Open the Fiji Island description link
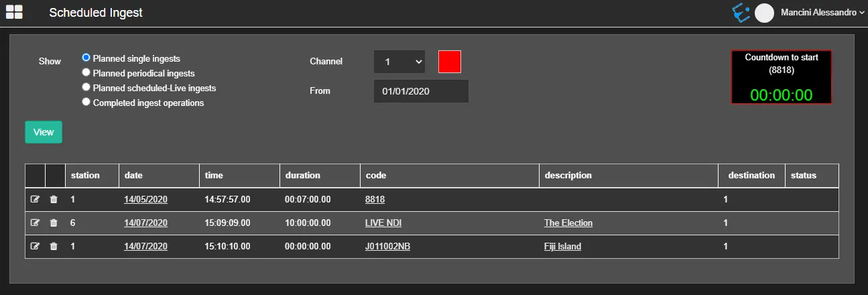The height and width of the screenshot is (295, 868). [x=562, y=246]
